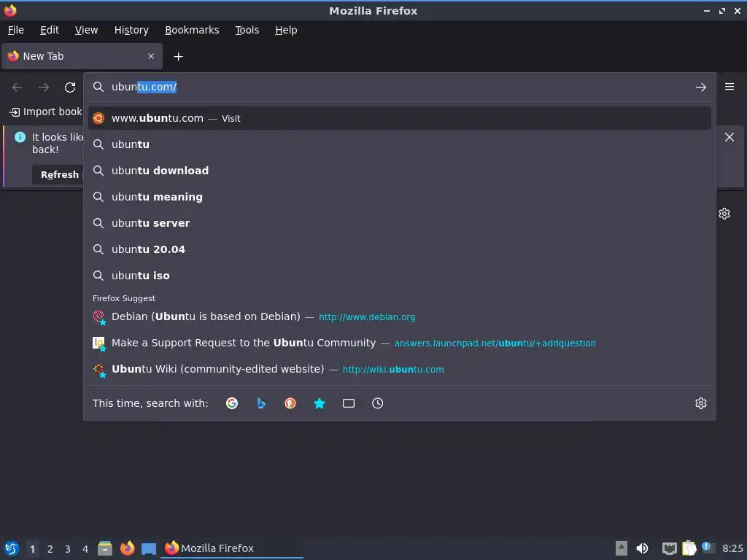
Task: Search with Bing one-off icon
Action: pos(261,403)
